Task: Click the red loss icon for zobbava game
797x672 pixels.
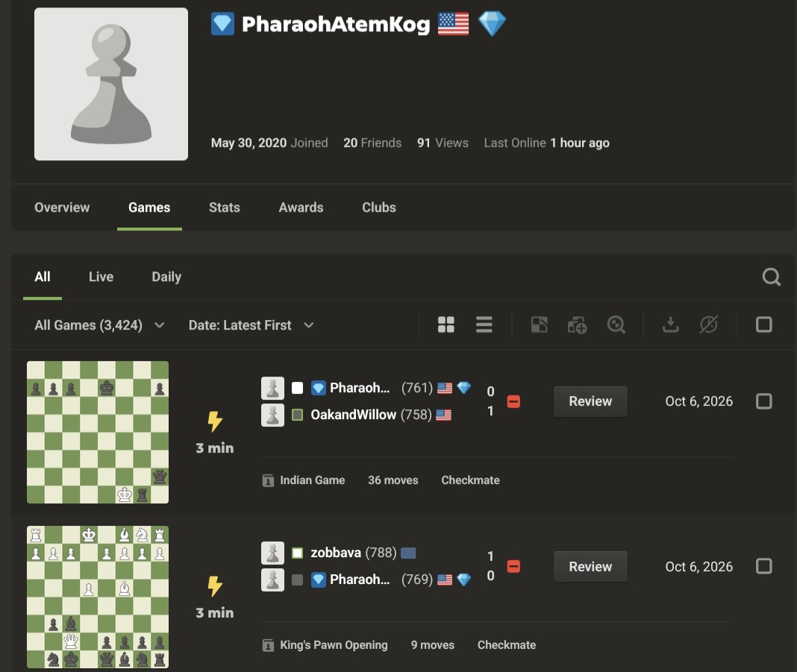Action: (x=513, y=566)
